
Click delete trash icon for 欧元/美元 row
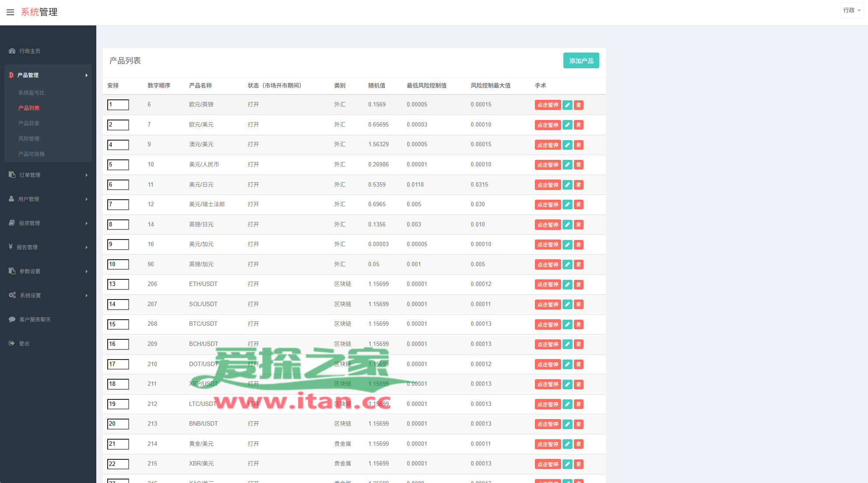579,125
